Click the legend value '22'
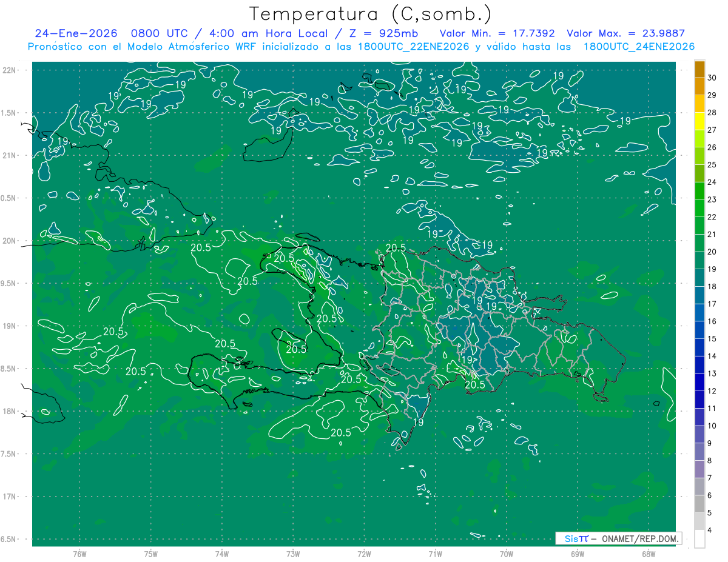Screen dimensions: 728x562 click(x=712, y=217)
